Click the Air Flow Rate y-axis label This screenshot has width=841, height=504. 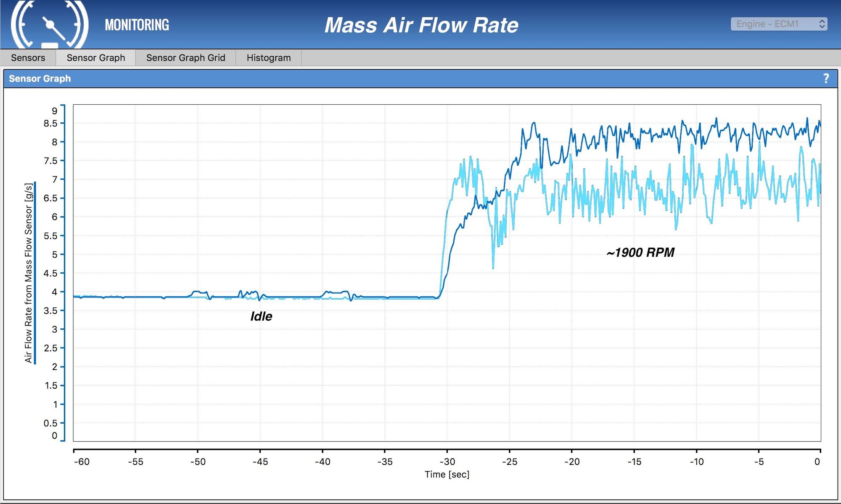pyautogui.click(x=28, y=272)
